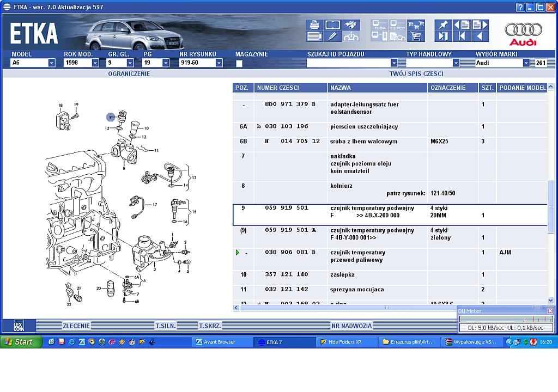This screenshot has width=558, height=392.
Task: Click the scroll down arrow of parts list
Action: [550, 301]
